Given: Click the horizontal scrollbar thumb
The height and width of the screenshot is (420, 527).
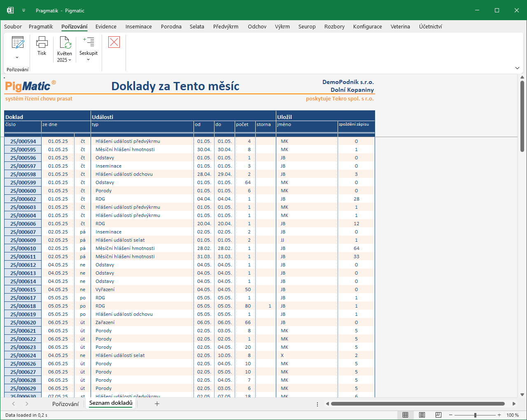Looking at the screenshot, I should click(418, 404).
